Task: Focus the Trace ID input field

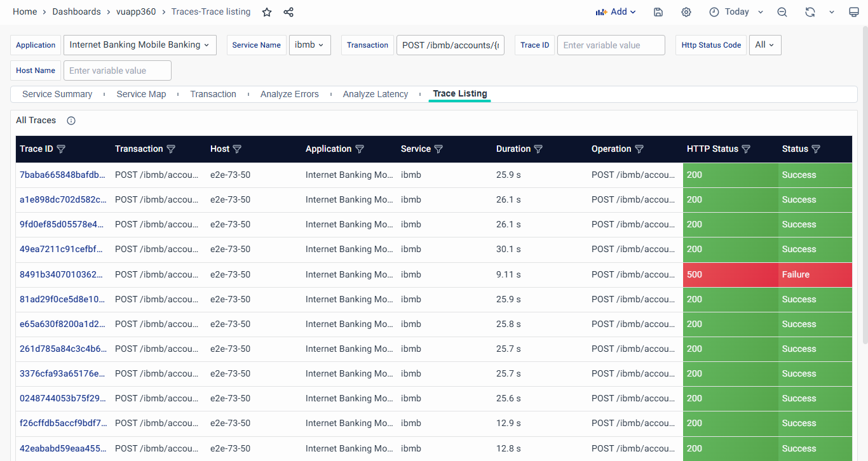Action: [x=611, y=45]
